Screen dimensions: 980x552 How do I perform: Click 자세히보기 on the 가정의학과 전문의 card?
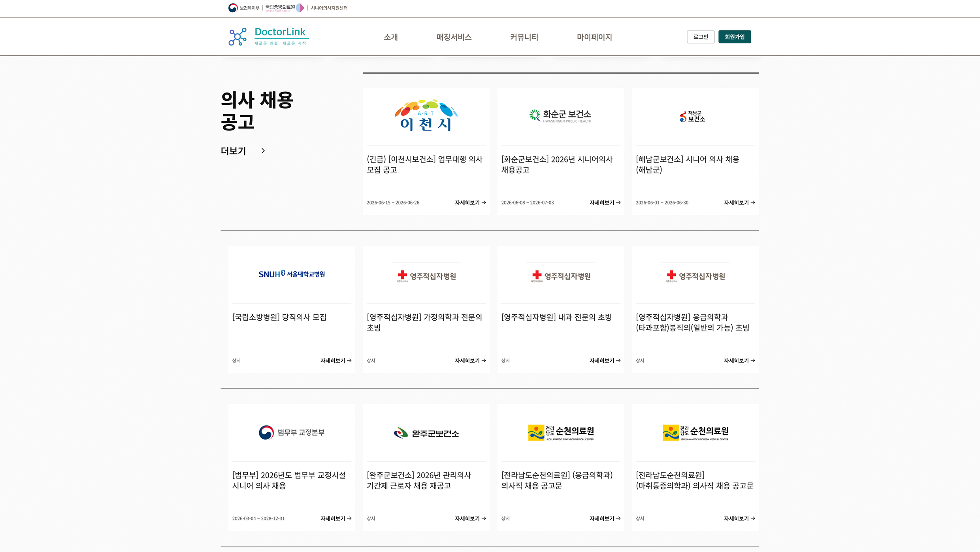tap(470, 361)
